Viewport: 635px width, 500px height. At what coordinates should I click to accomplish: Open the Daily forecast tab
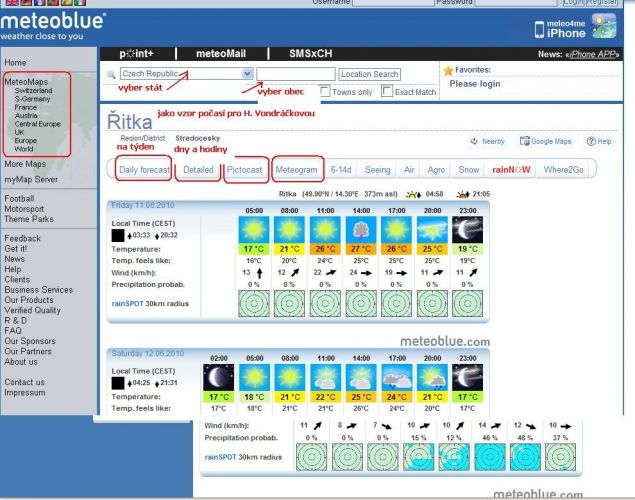pos(144,170)
